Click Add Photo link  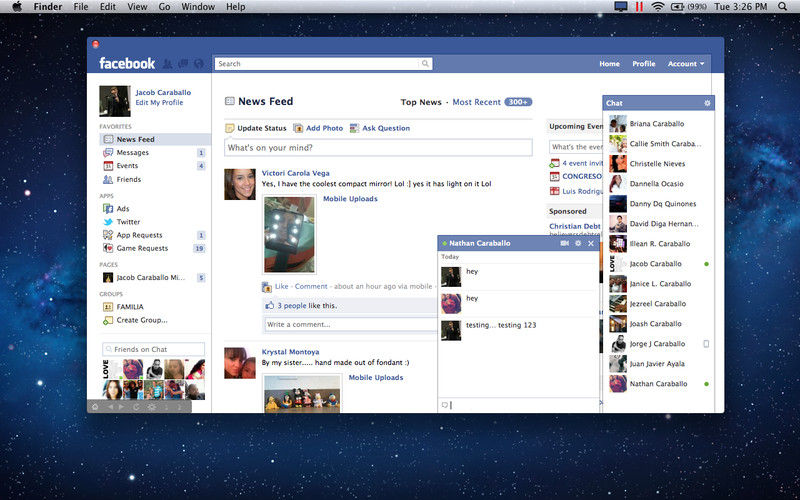pos(324,128)
